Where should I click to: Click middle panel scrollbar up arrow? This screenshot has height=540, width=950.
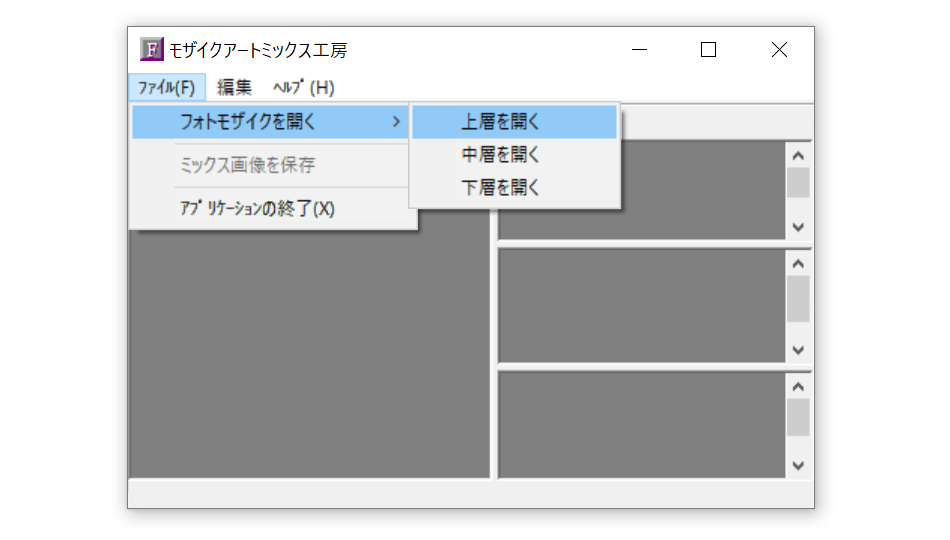tap(798, 264)
